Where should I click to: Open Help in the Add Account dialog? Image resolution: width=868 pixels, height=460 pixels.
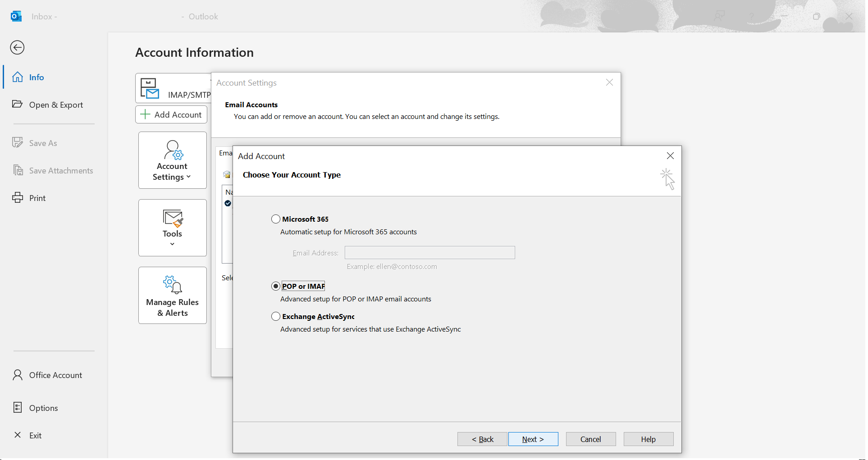pos(649,439)
